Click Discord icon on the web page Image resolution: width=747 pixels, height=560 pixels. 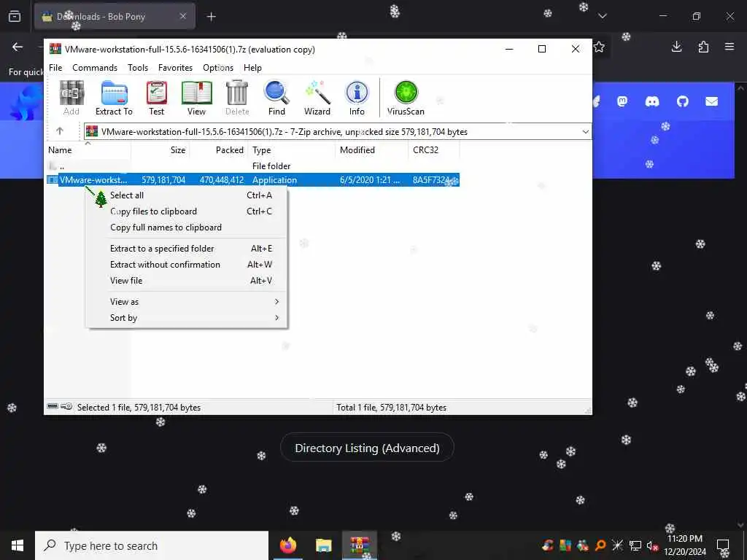coord(651,101)
